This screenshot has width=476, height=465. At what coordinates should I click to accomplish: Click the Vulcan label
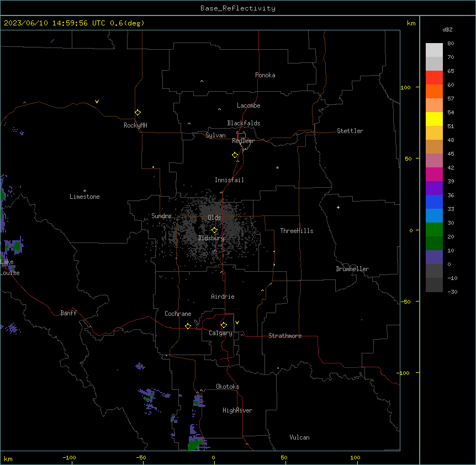(x=299, y=437)
